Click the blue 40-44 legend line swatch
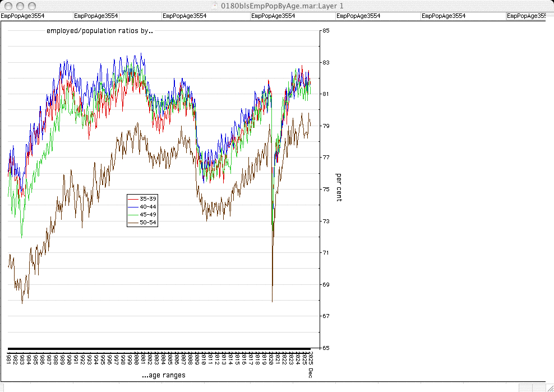Viewport: 554px width, 392px height. pos(133,207)
